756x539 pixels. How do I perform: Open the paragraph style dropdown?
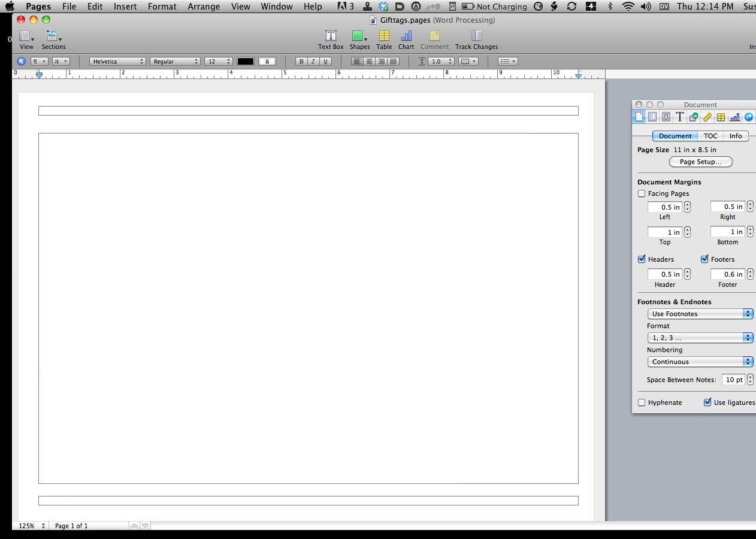pos(40,61)
